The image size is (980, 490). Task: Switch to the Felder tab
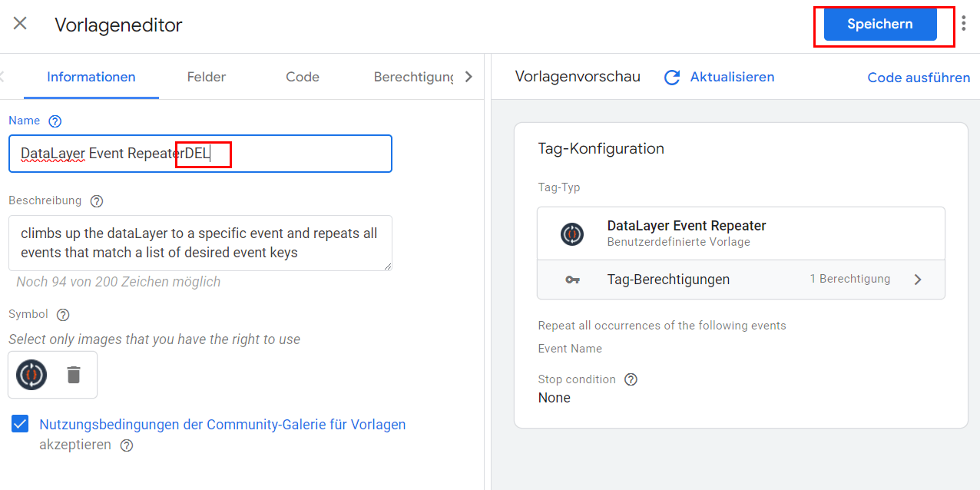pyautogui.click(x=207, y=77)
